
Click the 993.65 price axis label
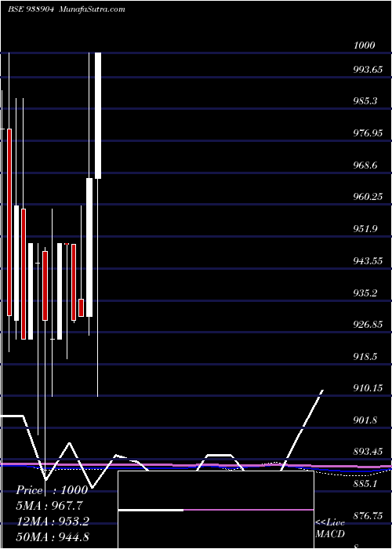coord(368,69)
